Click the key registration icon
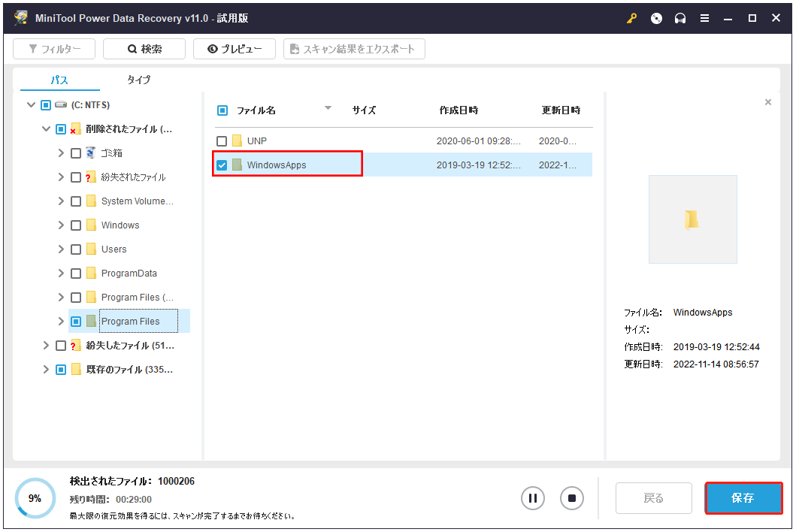Viewport: 796px width, 532px height. point(631,18)
